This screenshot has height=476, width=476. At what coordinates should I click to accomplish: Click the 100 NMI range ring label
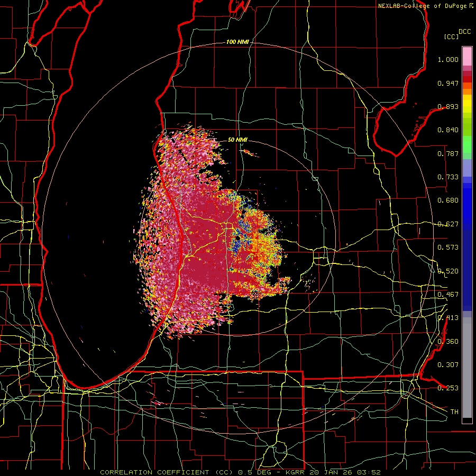237,42
